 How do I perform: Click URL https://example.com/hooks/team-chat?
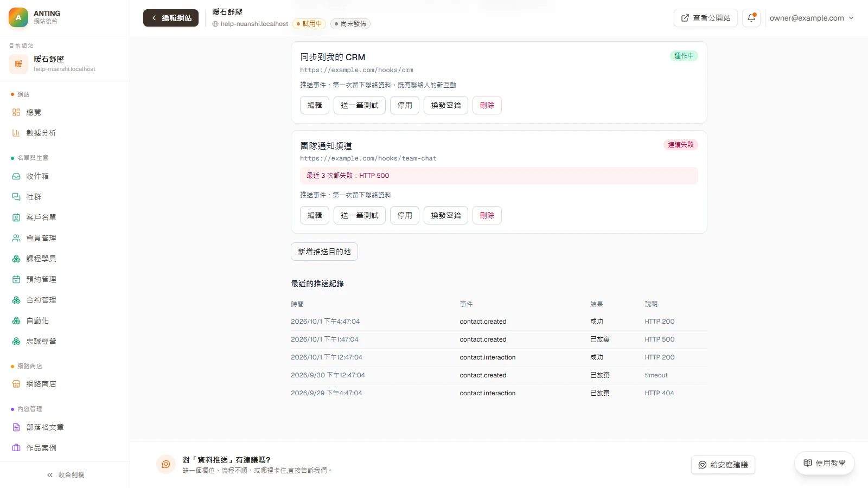(368, 158)
